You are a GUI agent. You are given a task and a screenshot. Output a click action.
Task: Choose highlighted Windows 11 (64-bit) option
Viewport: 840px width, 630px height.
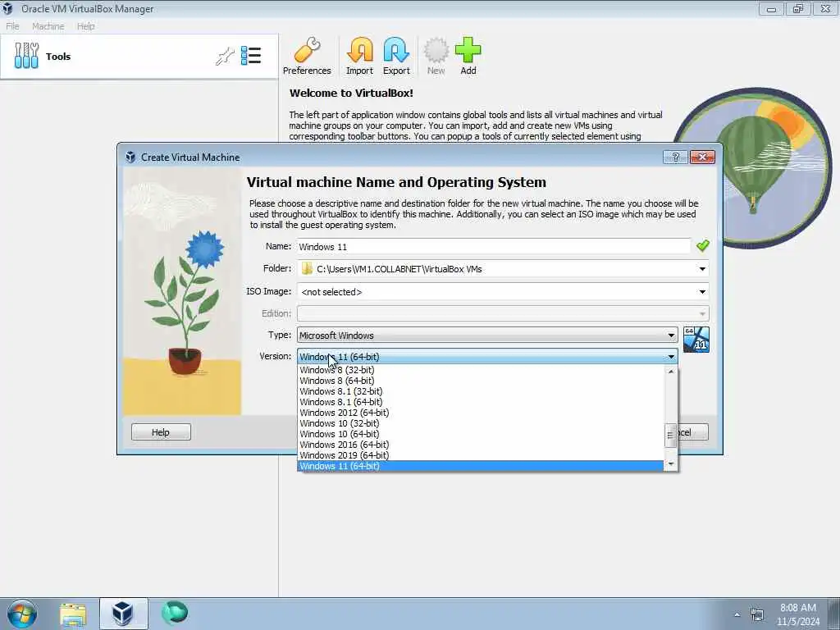click(x=481, y=466)
